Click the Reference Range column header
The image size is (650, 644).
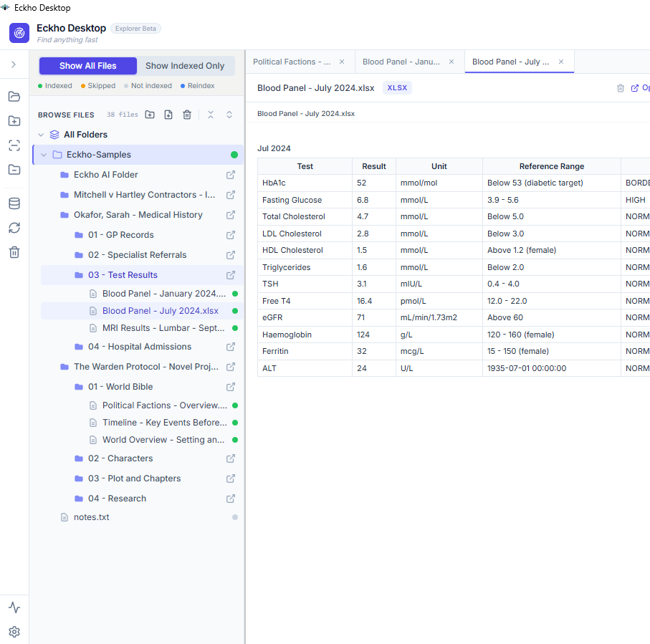551,166
